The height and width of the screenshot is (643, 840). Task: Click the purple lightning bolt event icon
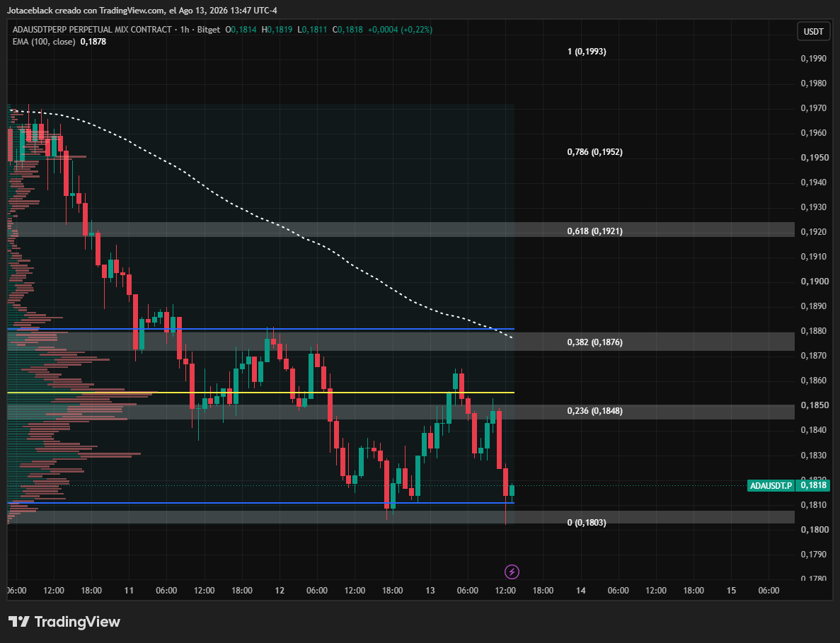[x=512, y=572]
